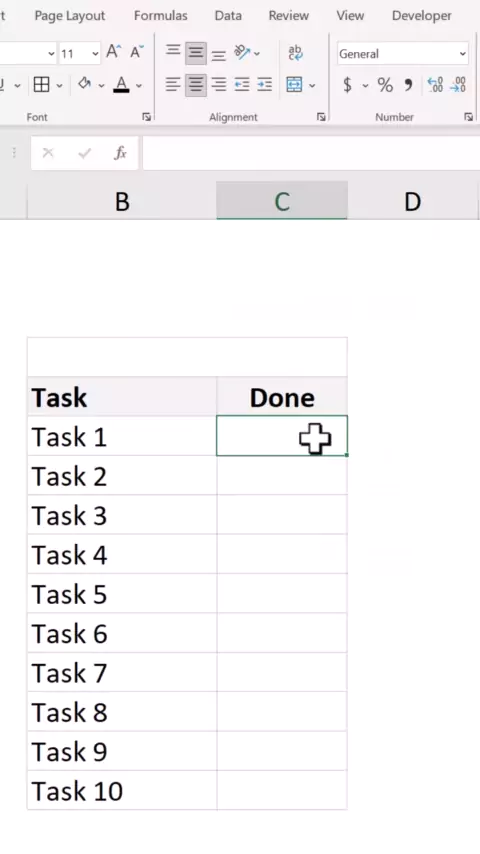Screen dimensions: 480x854
Task: Open the Alignment settings dialog launcher
Action: point(321,117)
